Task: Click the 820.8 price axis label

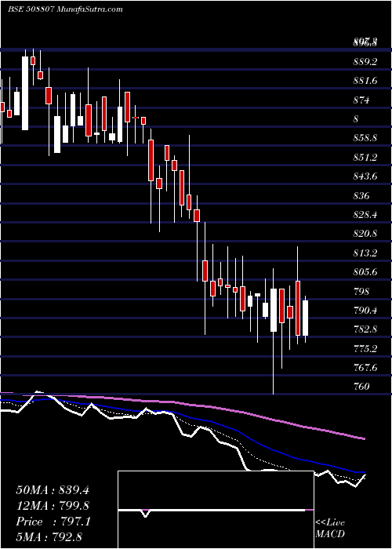Action: (x=365, y=234)
